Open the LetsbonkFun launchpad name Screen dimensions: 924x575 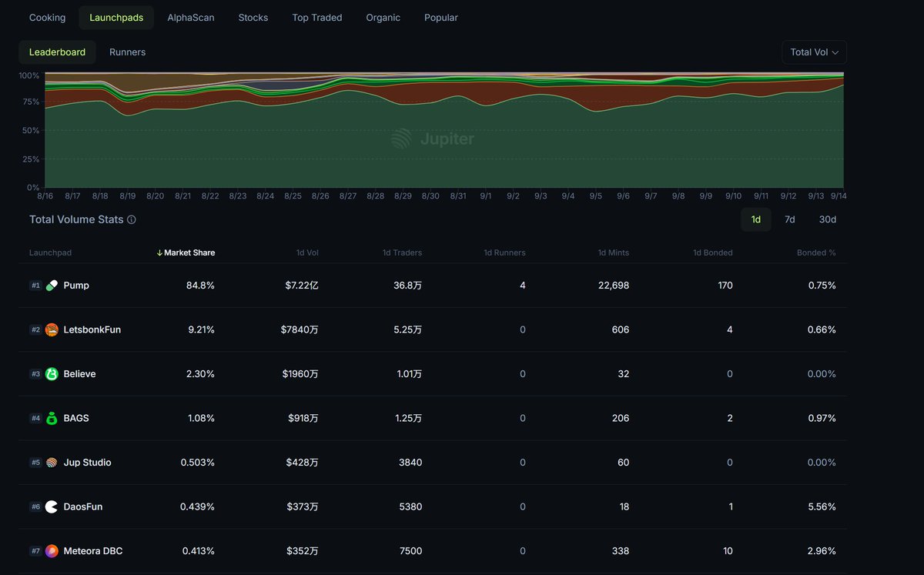pyautogui.click(x=92, y=329)
